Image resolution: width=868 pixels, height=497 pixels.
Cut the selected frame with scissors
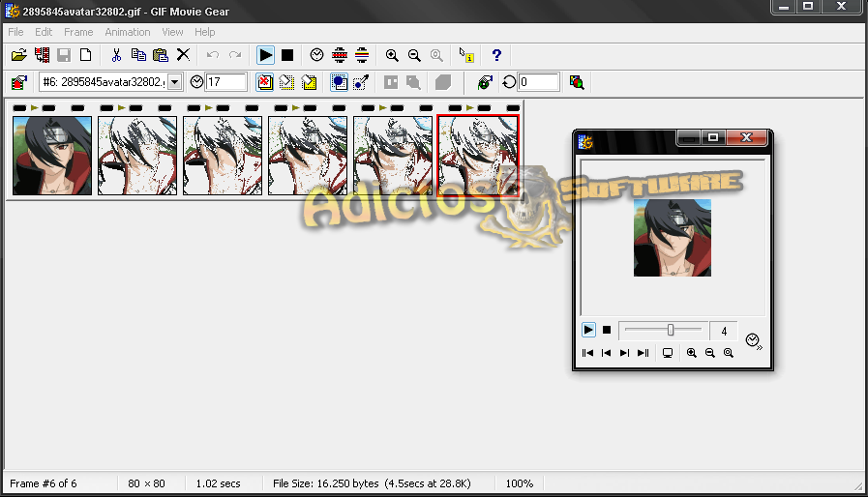click(x=116, y=55)
